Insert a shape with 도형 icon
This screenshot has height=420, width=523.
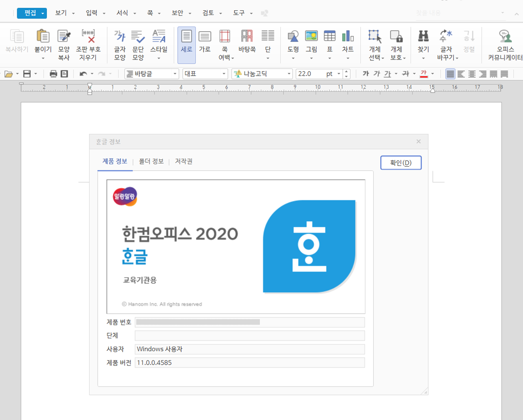coord(293,36)
